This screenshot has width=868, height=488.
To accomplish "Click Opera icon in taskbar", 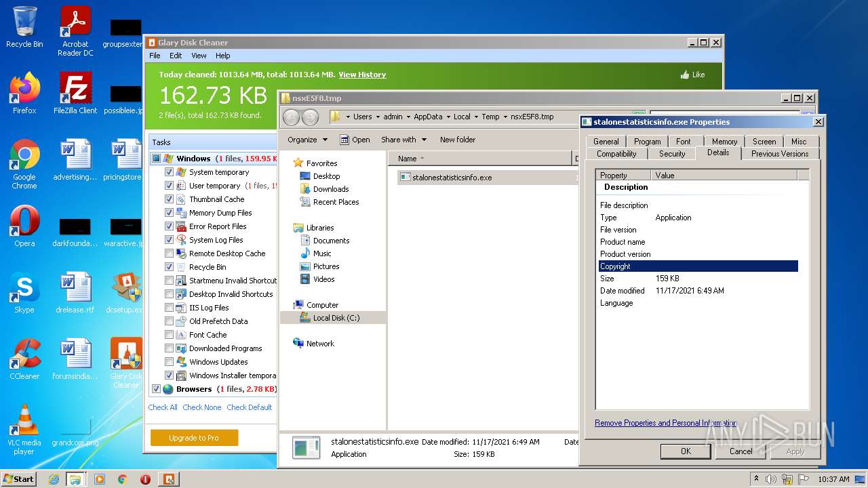I will click(x=145, y=479).
